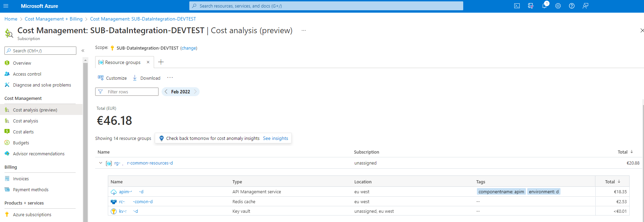Add a new view tab with plus
The image size is (644, 222).
point(161,62)
